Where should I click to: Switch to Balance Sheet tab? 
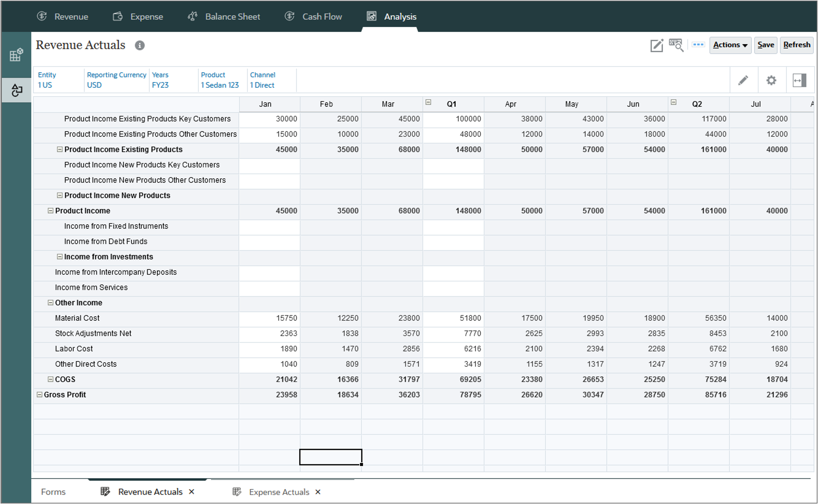point(224,16)
